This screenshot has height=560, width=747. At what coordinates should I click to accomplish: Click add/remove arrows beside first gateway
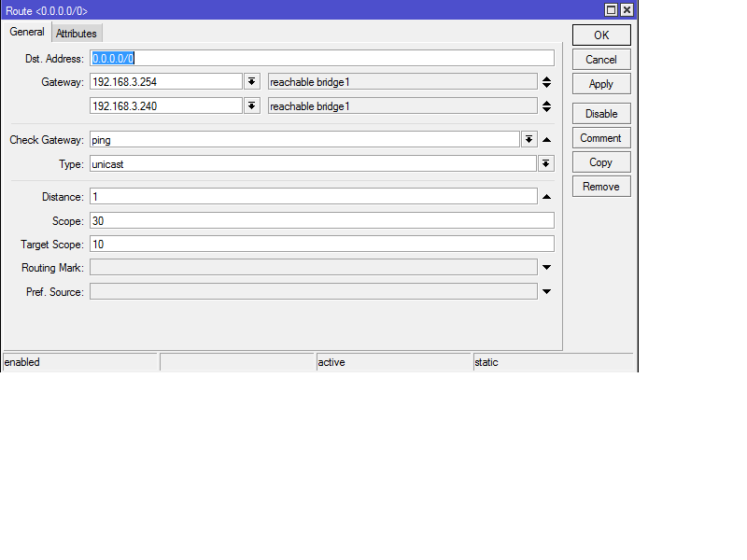click(546, 82)
